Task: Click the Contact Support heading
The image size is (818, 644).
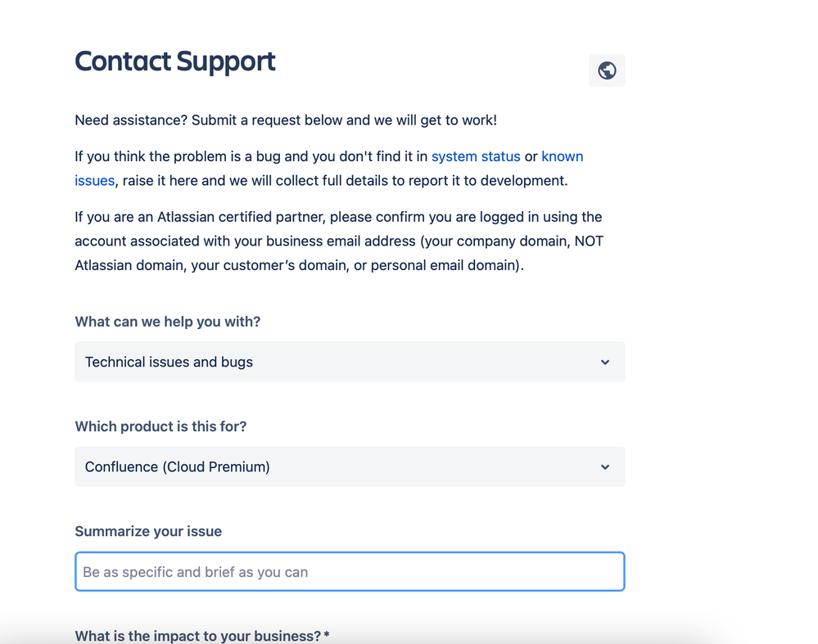Action: pos(174,61)
